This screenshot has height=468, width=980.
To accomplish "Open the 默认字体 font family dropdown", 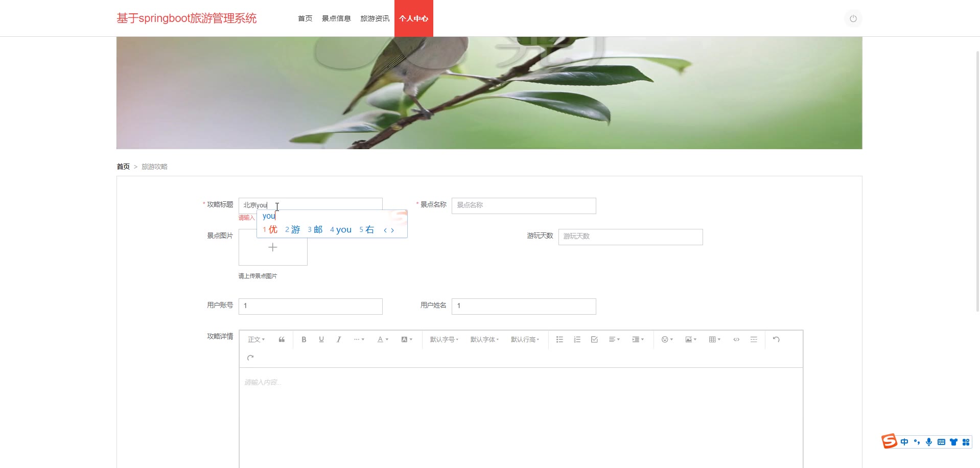I will coord(484,340).
